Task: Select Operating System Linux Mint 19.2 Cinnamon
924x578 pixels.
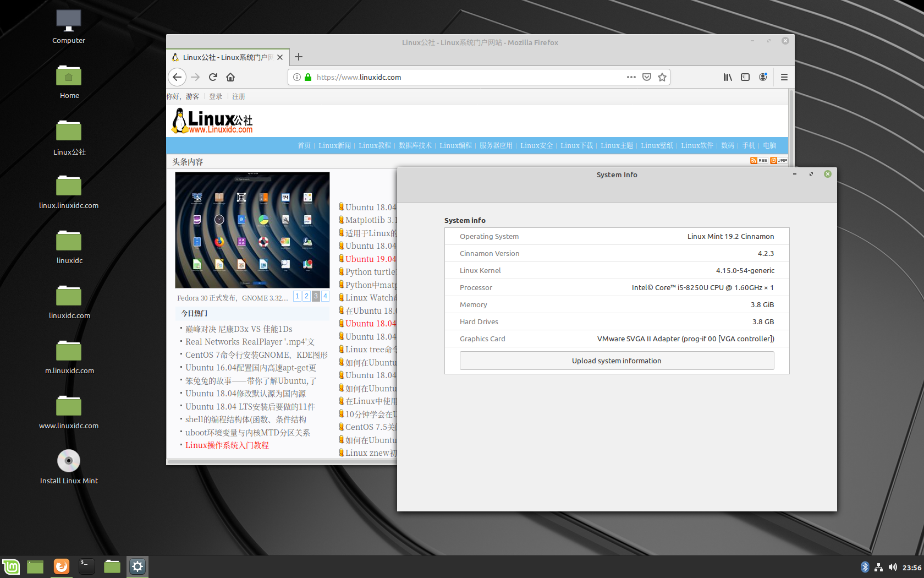Action: click(731, 236)
